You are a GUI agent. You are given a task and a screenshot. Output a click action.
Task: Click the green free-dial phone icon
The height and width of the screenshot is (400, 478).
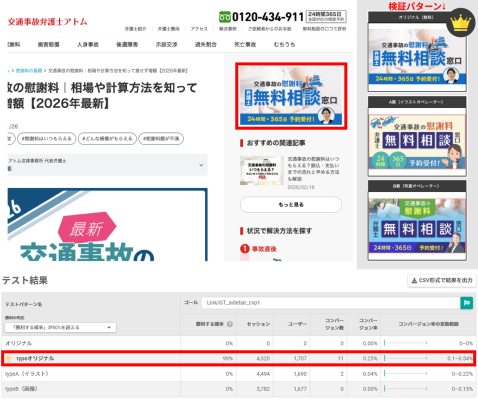click(x=225, y=17)
